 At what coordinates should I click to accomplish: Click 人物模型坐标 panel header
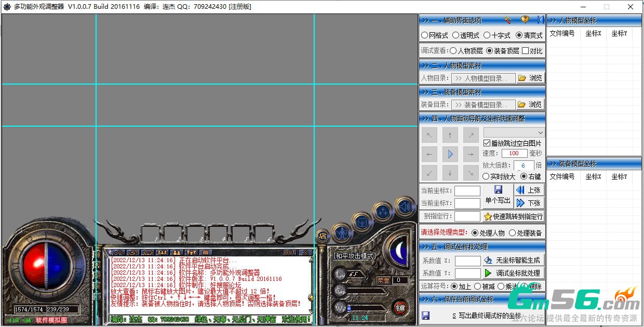click(x=595, y=20)
